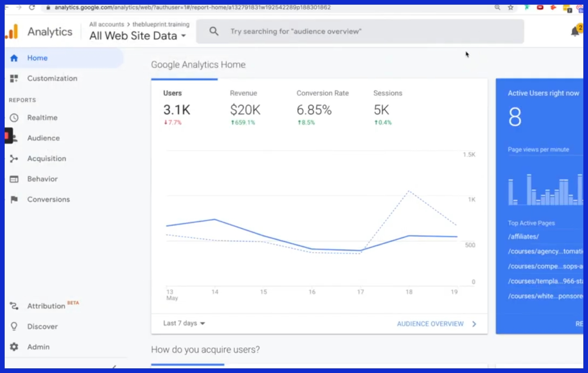Click the site padlock icon in the address bar
Image resolution: width=588 pixels, height=373 pixels.
[48, 8]
